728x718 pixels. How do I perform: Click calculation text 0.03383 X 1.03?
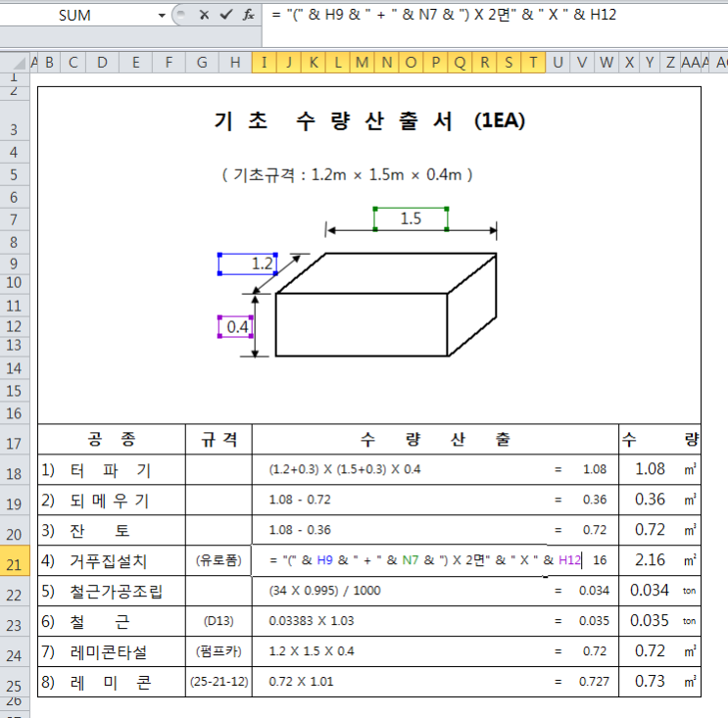click(311, 621)
